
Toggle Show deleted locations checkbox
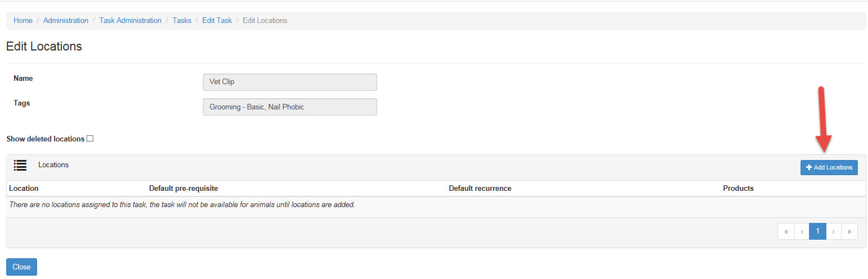(x=90, y=139)
